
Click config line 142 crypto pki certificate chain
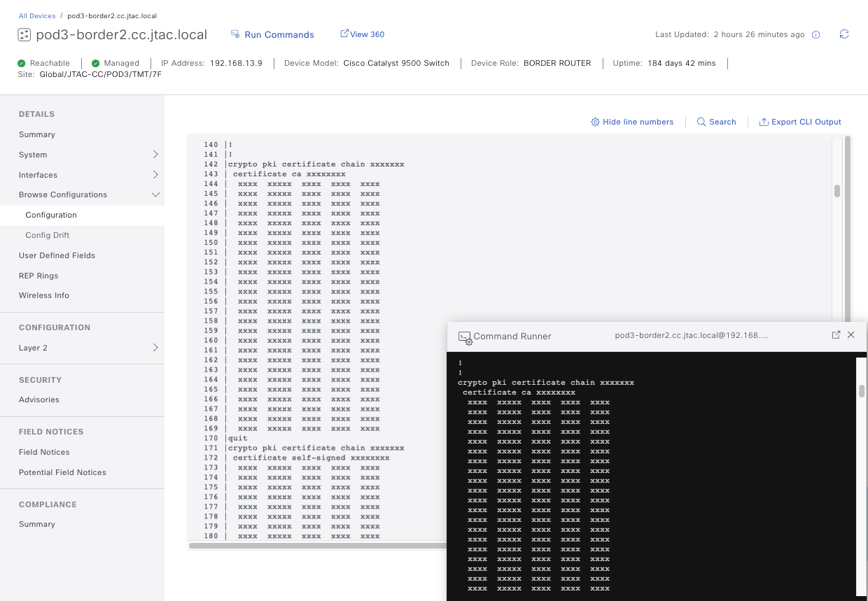[x=316, y=164]
